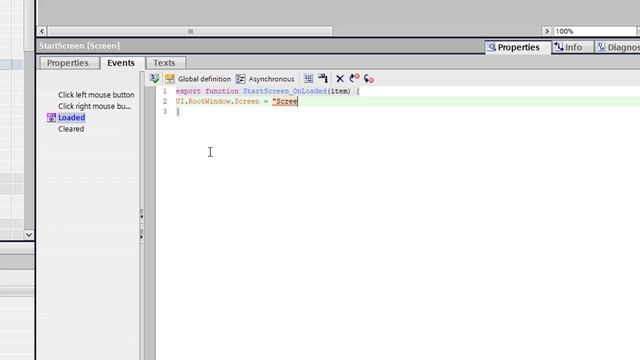Switch to the Texts tab
The width and height of the screenshot is (640, 360).
164,63
